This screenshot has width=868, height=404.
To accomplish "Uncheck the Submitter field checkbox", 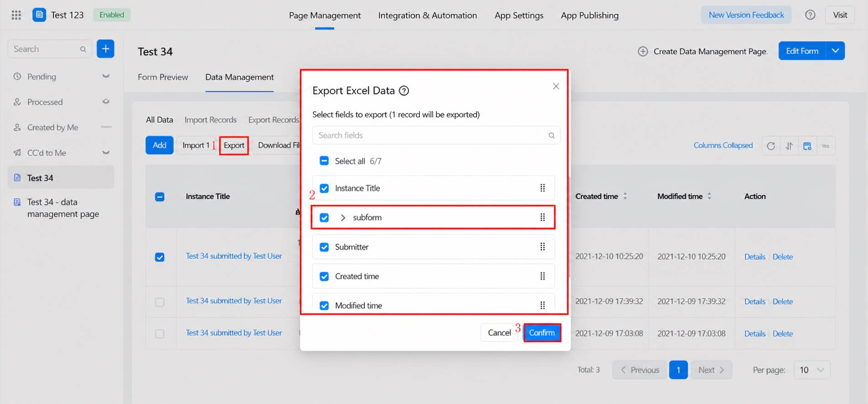I will point(324,247).
